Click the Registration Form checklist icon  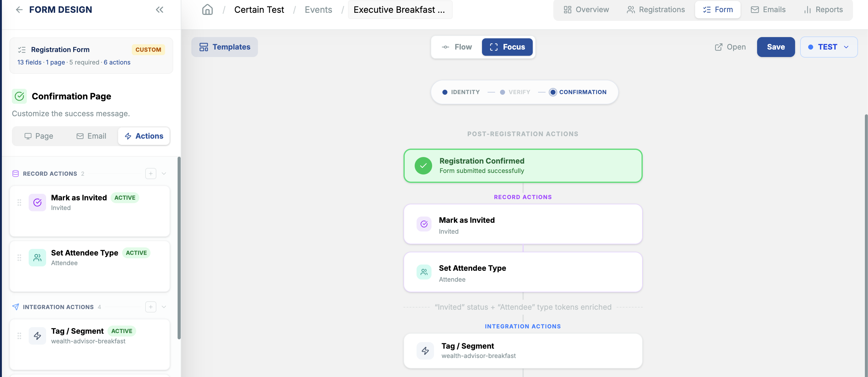click(22, 50)
